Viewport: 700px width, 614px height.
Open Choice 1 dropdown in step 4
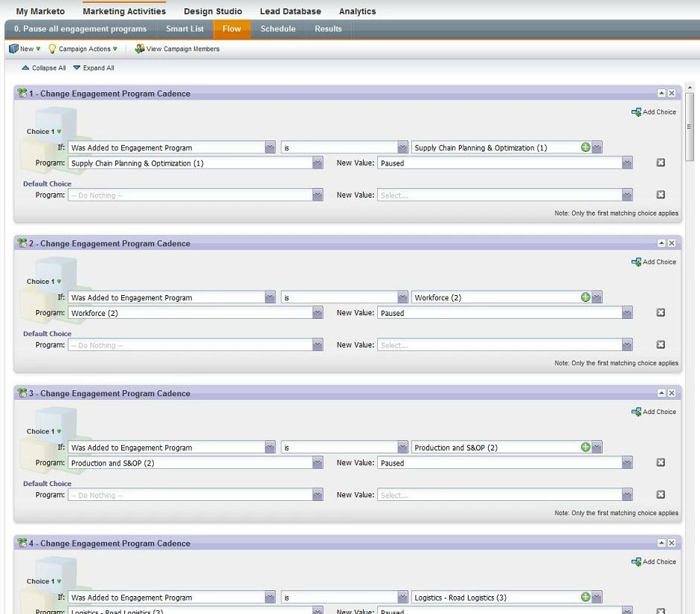coord(44,581)
